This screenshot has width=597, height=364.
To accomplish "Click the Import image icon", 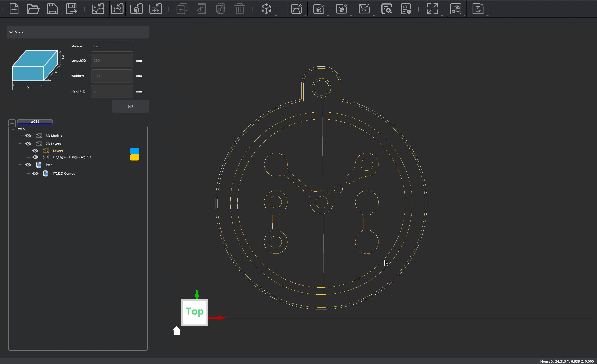I will click(98, 9).
